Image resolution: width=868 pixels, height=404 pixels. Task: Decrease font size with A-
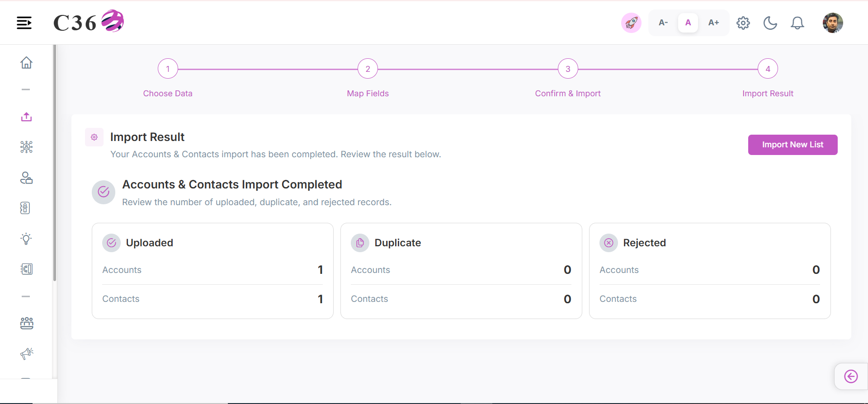663,23
